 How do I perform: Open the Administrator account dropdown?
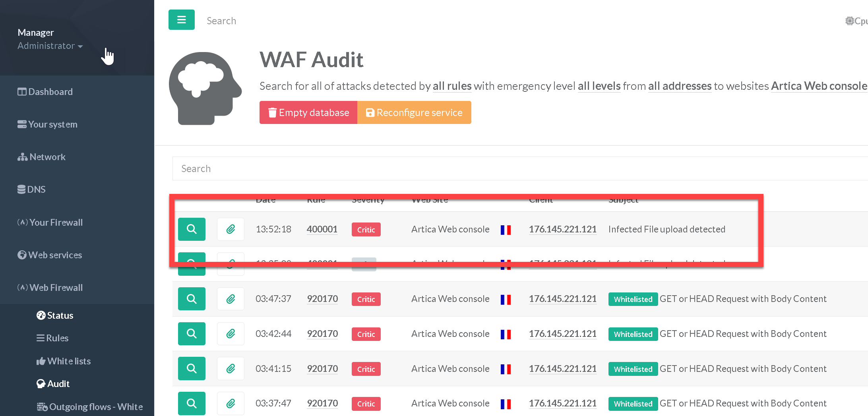click(x=50, y=46)
